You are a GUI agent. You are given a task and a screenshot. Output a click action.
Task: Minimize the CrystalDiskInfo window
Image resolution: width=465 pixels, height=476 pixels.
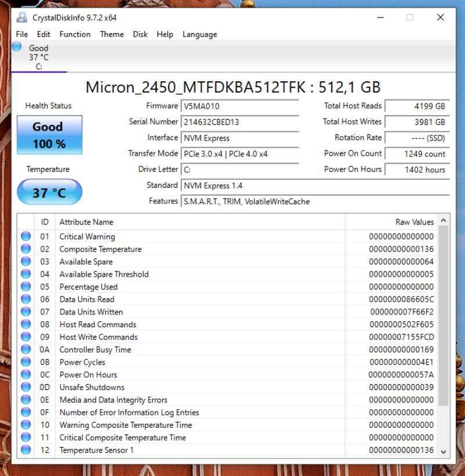(380, 17)
